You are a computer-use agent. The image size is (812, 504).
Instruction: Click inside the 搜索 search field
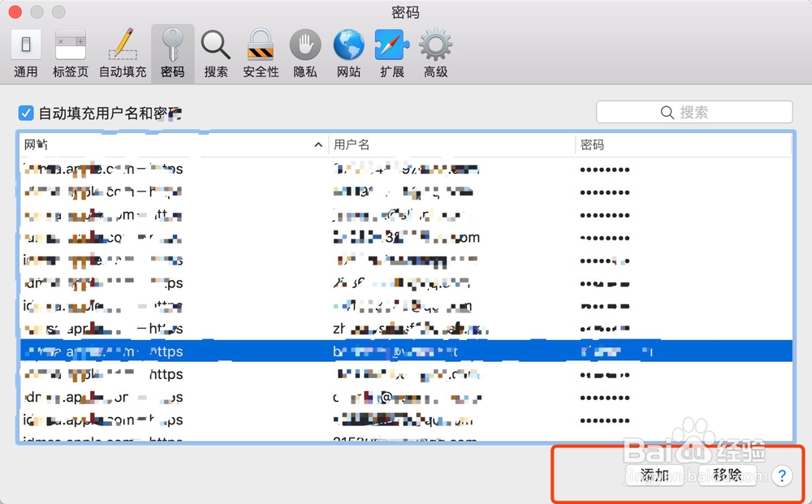tap(694, 111)
